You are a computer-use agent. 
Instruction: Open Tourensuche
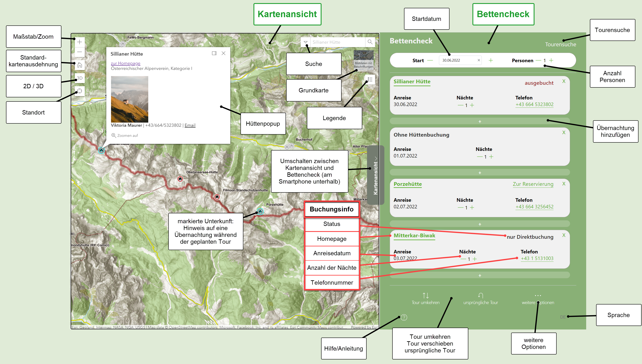pos(561,44)
